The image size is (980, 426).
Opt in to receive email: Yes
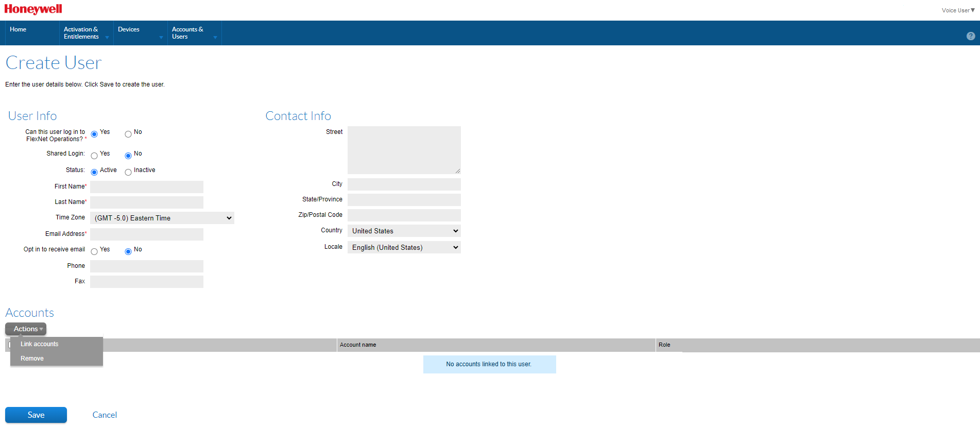point(94,252)
